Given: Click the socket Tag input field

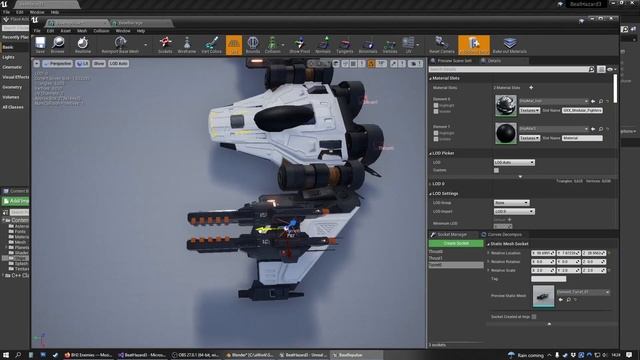Looking at the screenshot, I should 549,279.
